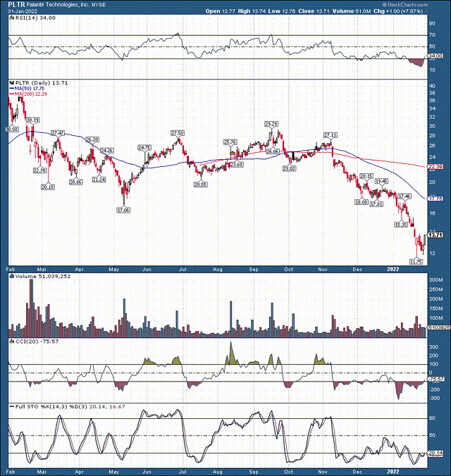Click the PLTR ticker symbol in header
451x476 pixels.
16,5
